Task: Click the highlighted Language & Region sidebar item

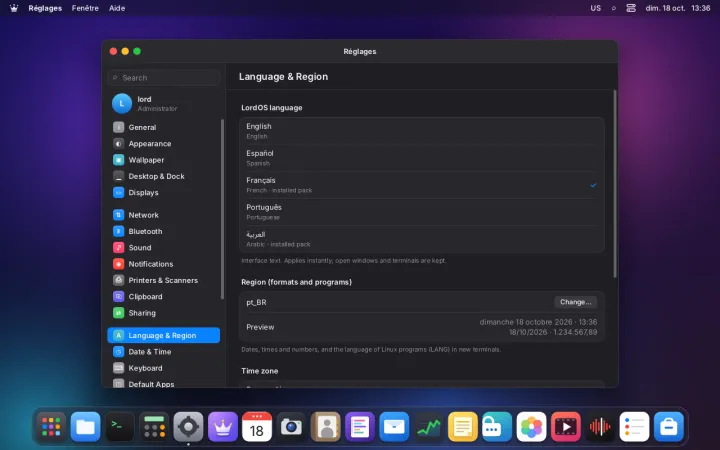Action: click(163, 335)
